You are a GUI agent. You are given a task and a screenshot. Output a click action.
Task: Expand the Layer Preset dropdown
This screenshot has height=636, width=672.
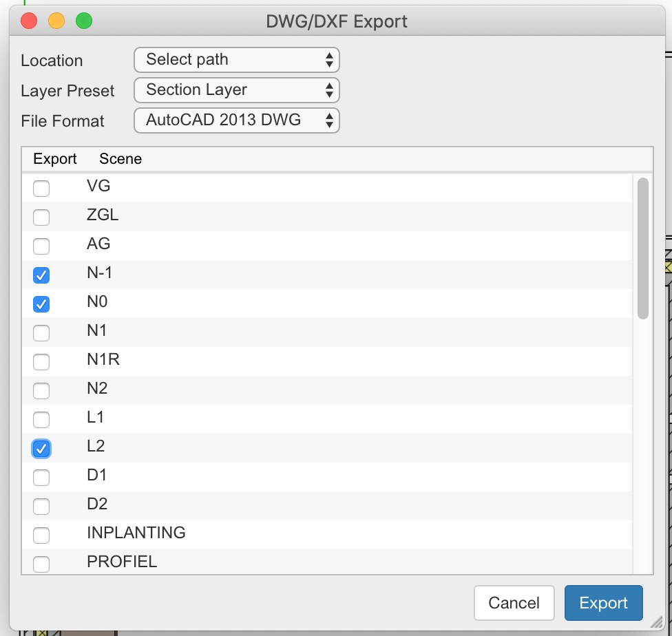236,90
